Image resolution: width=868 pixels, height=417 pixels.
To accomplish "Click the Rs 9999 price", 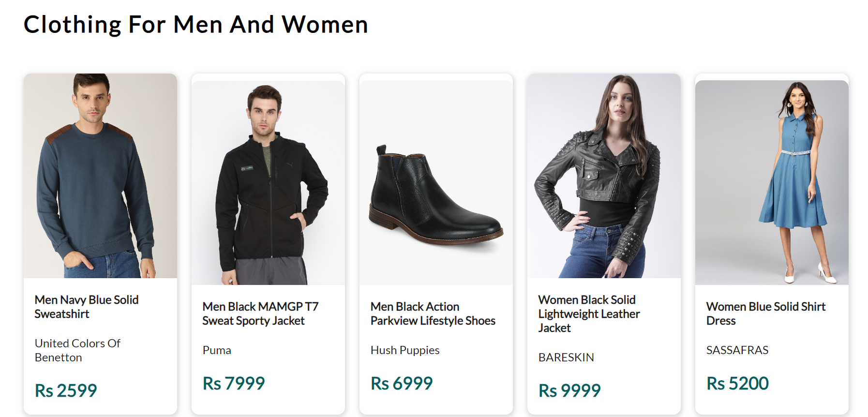I will point(569,390).
